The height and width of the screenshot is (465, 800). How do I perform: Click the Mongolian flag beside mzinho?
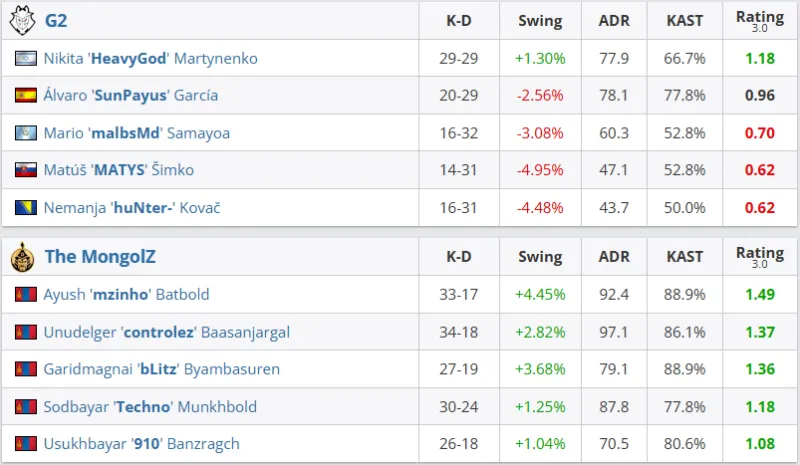[x=25, y=295]
